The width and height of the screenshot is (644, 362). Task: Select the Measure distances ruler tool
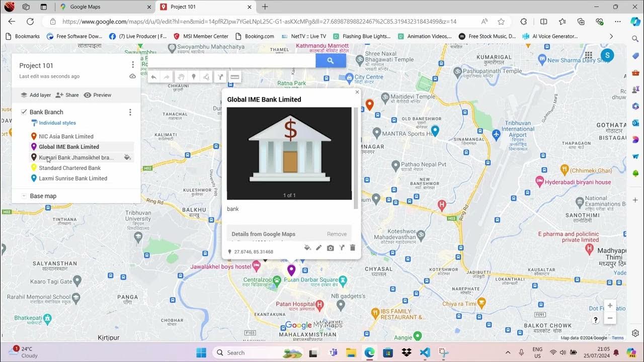(x=234, y=77)
